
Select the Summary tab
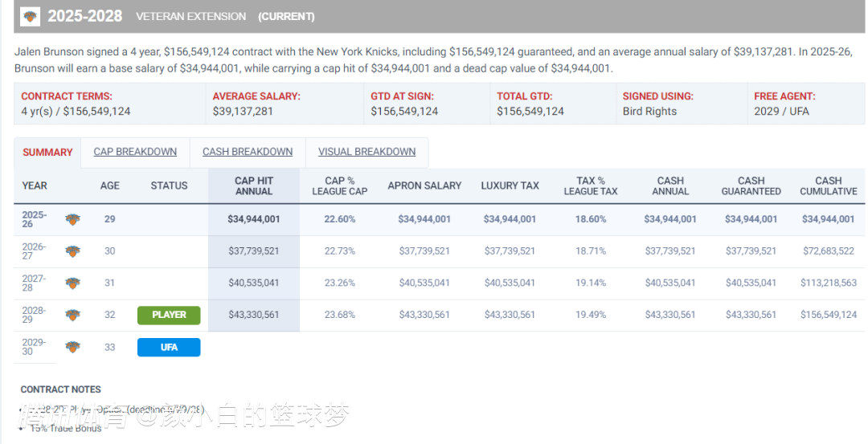[47, 153]
